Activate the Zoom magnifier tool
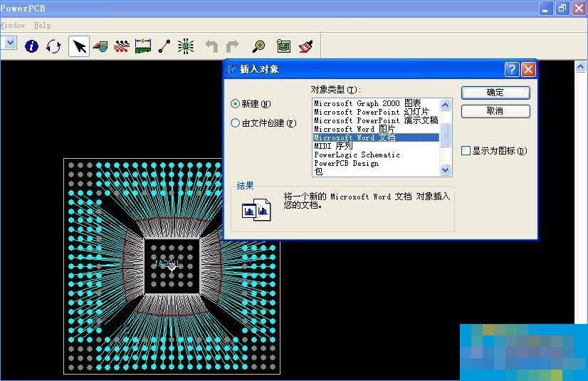The height and width of the screenshot is (381, 588). (x=258, y=46)
